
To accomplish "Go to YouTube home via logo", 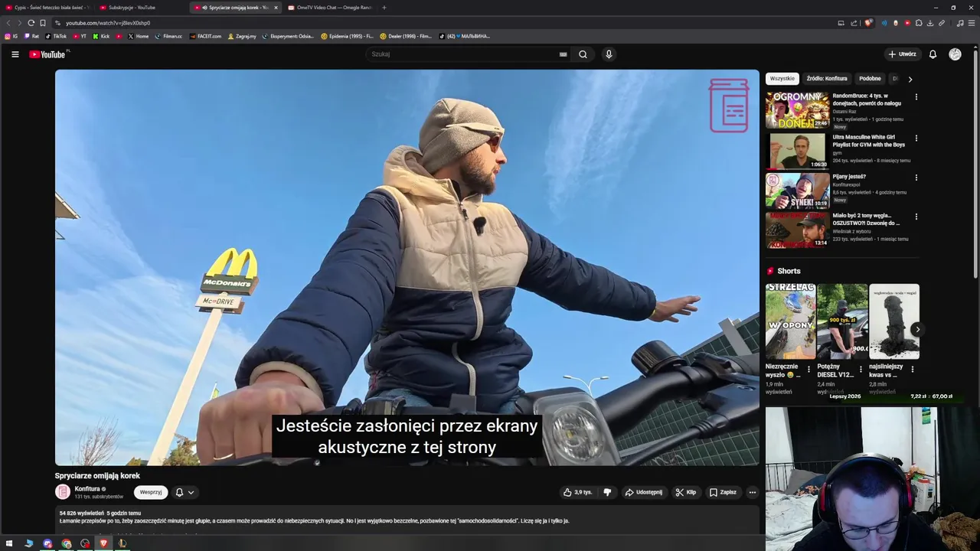I will tap(47, 54).
